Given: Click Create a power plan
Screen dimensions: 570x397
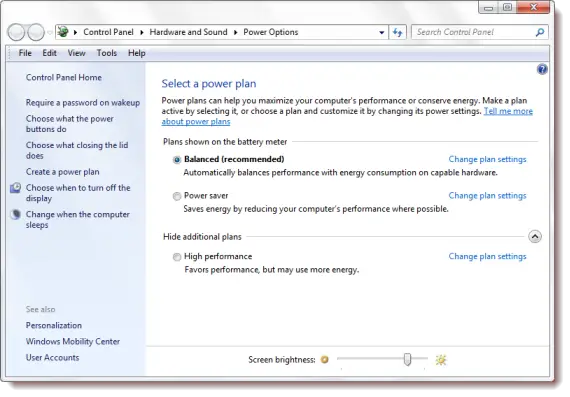Looking at the screenshot, I should pos(62,172).
